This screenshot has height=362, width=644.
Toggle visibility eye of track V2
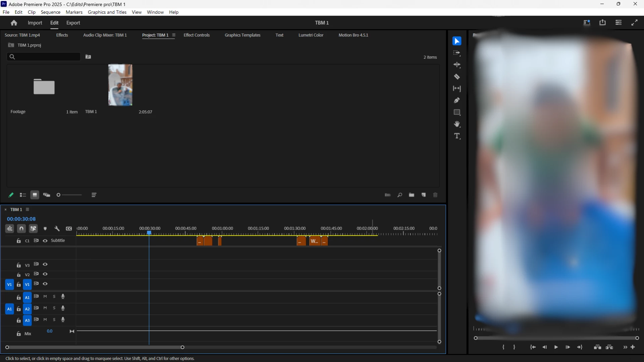click(x=45, y=274)
